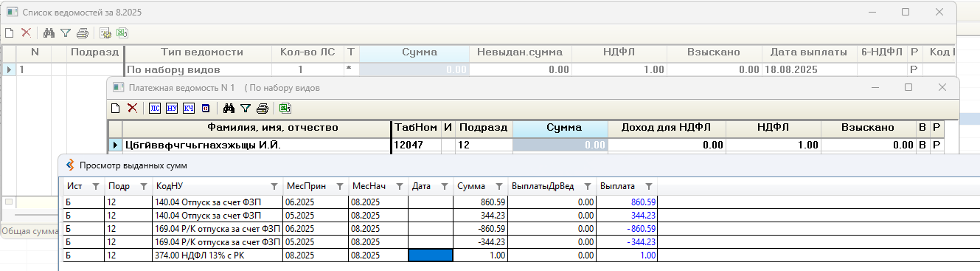Image resolution: width=980 pixels, height=271 pixels.
Task: Click printer icon in Список ведомостей toolbar
Action: (x=83, y=32)
